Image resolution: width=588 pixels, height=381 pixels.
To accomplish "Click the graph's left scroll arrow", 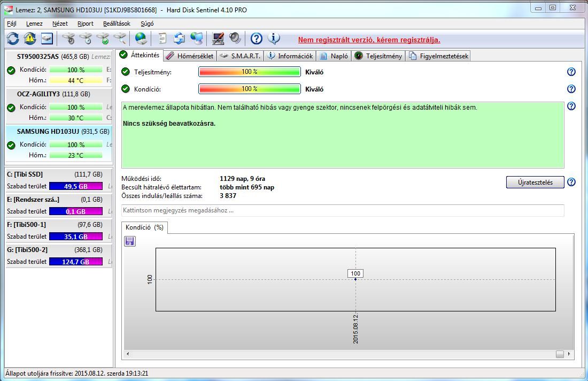I will click(128, 354).
